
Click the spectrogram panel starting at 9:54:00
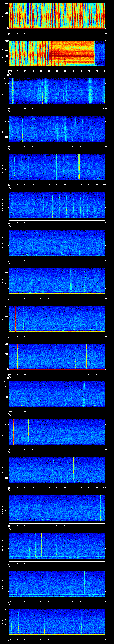click(57, 318)
